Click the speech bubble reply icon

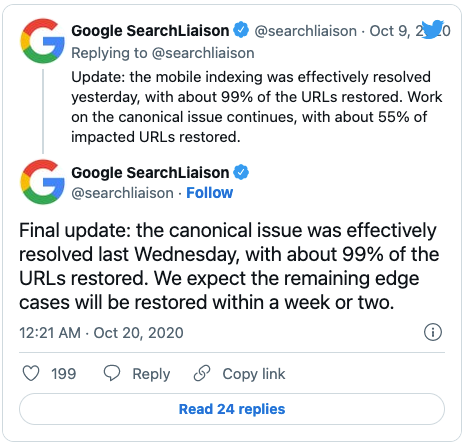[x=112, y=373]
